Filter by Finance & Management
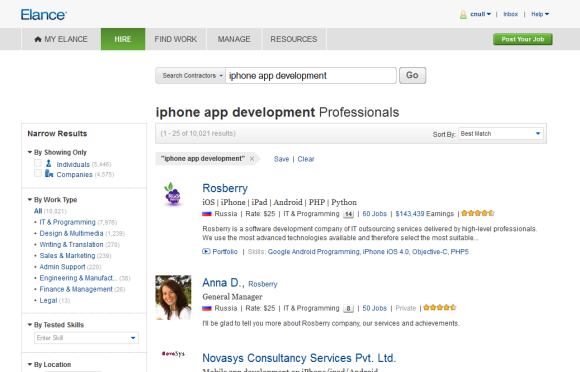This screenshot has height=372, width=580. coord(76,289)
